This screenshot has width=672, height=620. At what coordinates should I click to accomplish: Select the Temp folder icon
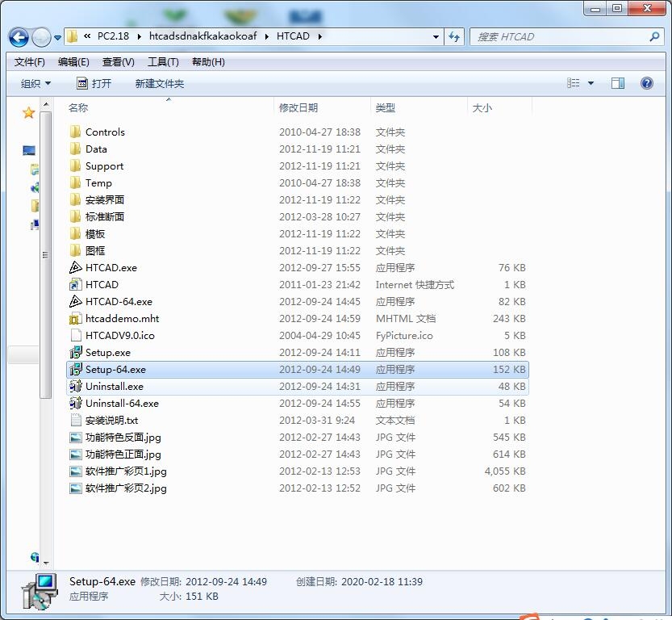75,182
